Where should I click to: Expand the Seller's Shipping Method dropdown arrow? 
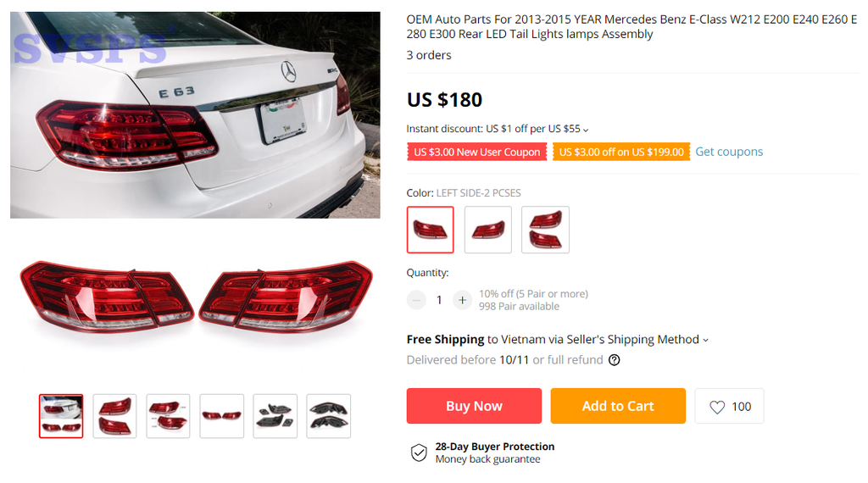tap(705, 340)
